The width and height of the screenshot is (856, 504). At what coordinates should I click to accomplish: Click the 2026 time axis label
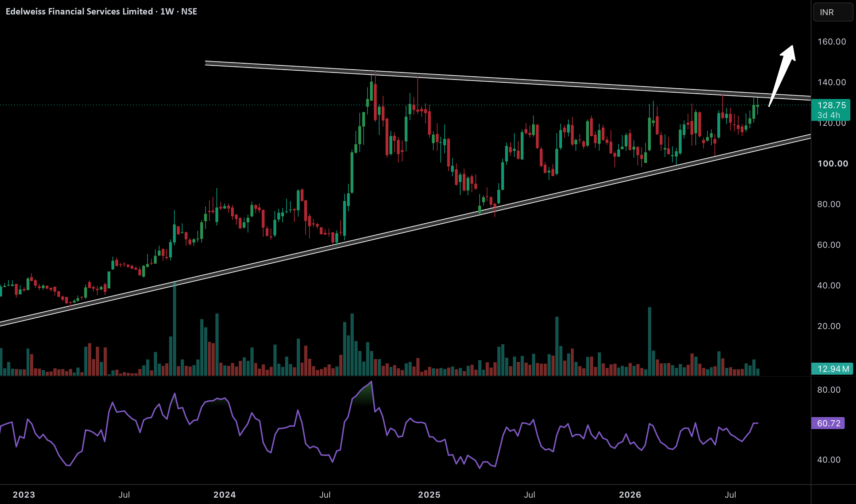pos(630,494)
